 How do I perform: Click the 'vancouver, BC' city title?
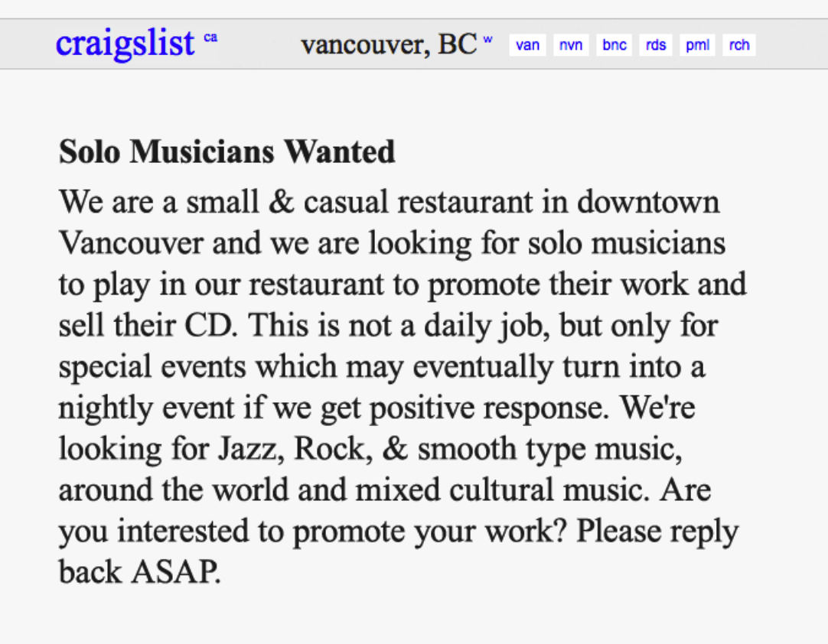pos(389,44)
